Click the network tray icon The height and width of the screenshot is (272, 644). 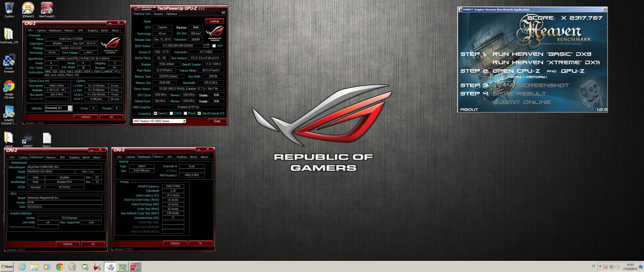click(611, 267)
